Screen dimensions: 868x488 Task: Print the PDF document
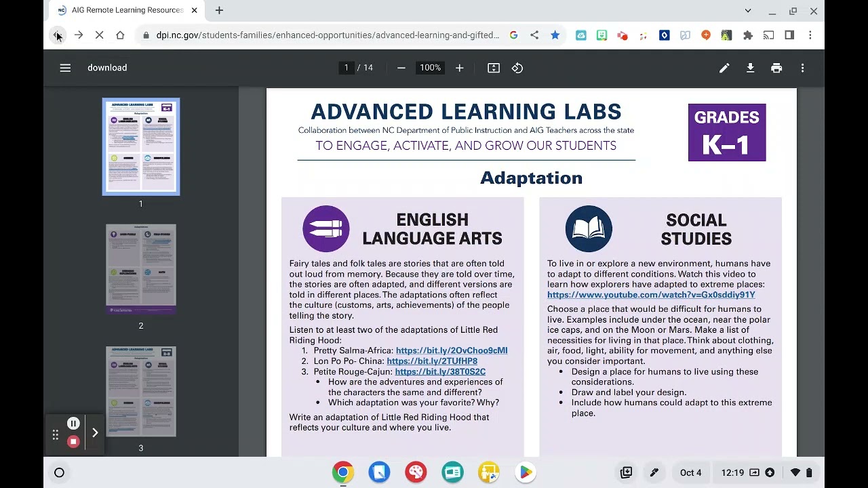click(x=776, y=68)
